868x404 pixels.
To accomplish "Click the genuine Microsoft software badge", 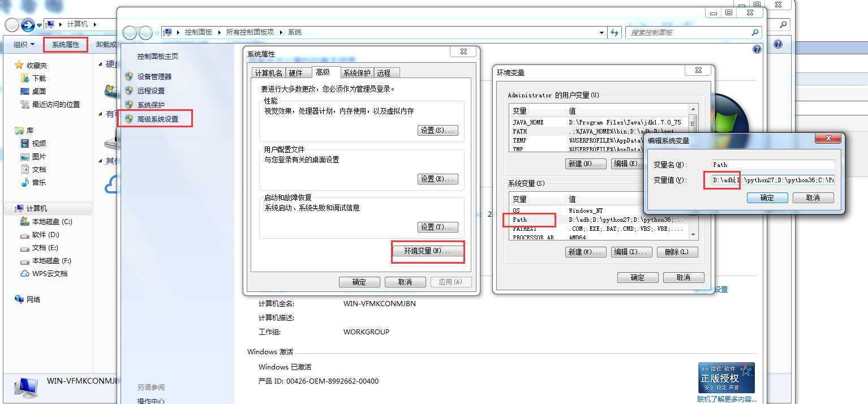I will click(x=727, y=378).
